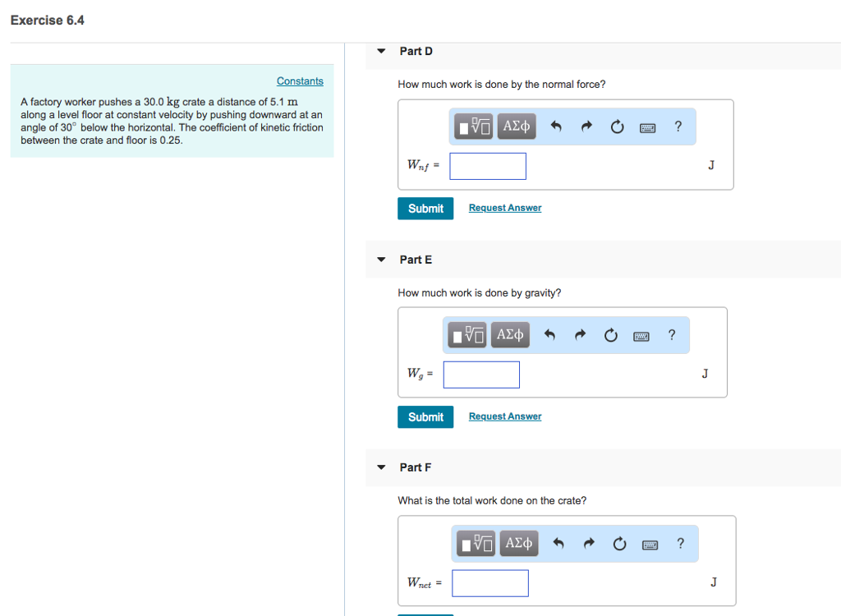Screen dimensions: 841x616
Task: Open the equation template tool in Part F
Action: [476, 543]
